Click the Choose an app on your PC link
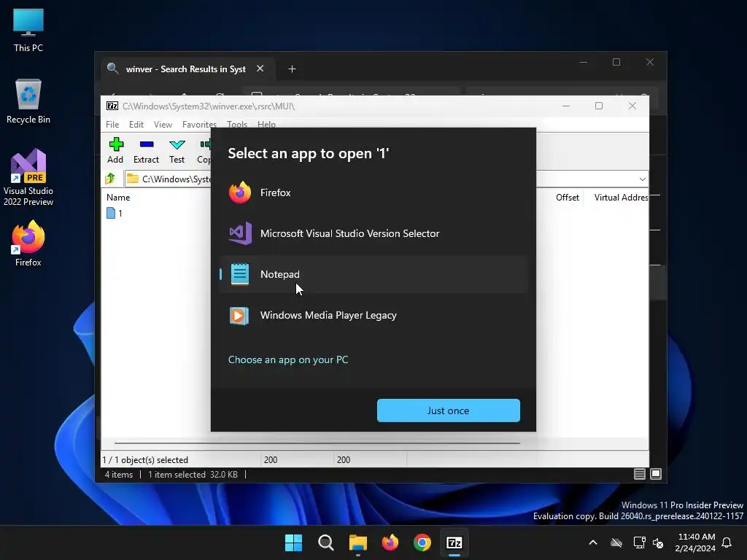This screenshot has width=747, height=560. (287, 359)
